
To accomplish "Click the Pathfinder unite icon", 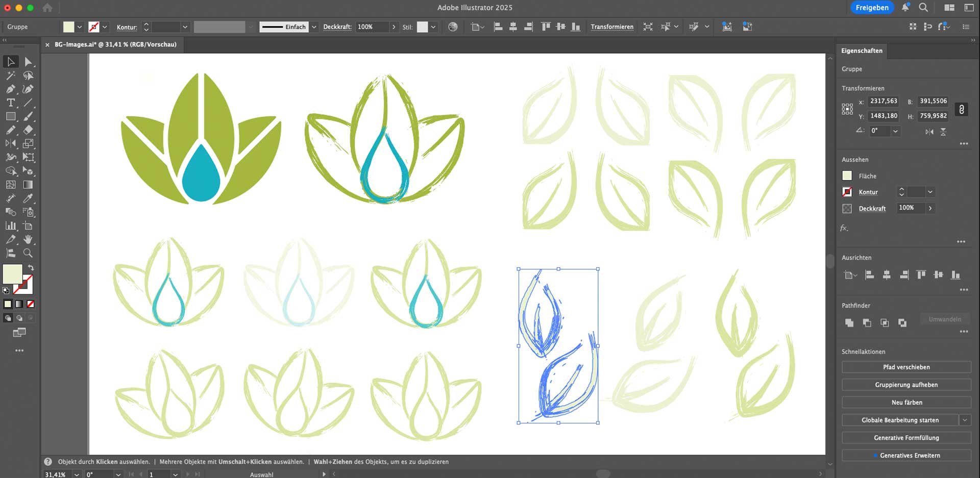I will 849,322.
